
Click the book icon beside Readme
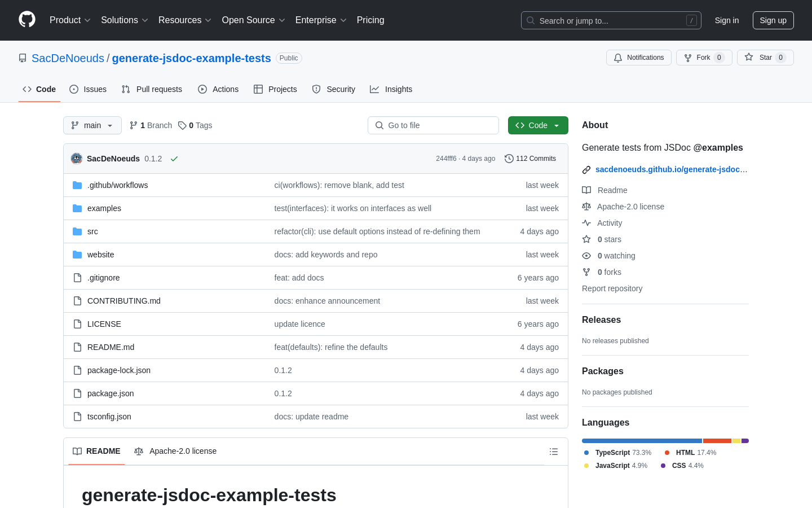point(586,190)
